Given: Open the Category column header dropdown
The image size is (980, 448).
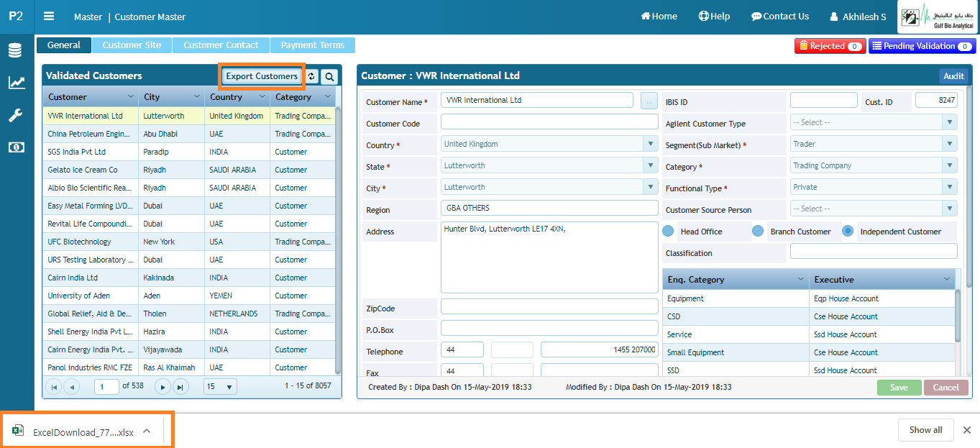Looking at the screenshot, I should click(x=328, y=96).
